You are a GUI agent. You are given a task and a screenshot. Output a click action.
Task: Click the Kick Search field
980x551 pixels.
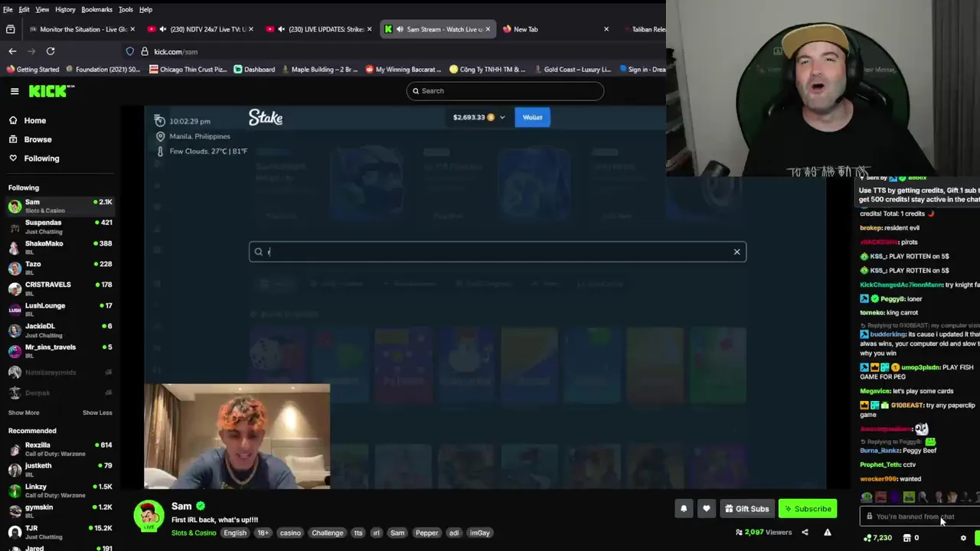(505, 91)
